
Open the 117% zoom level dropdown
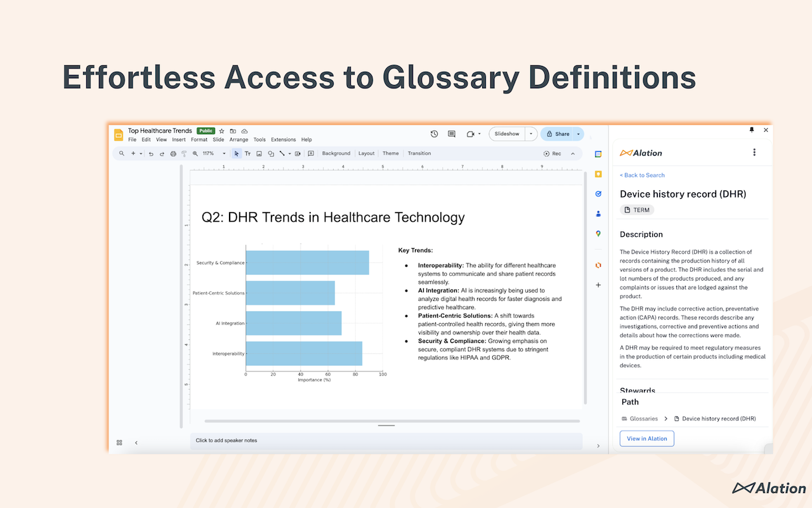coord(214,154)
